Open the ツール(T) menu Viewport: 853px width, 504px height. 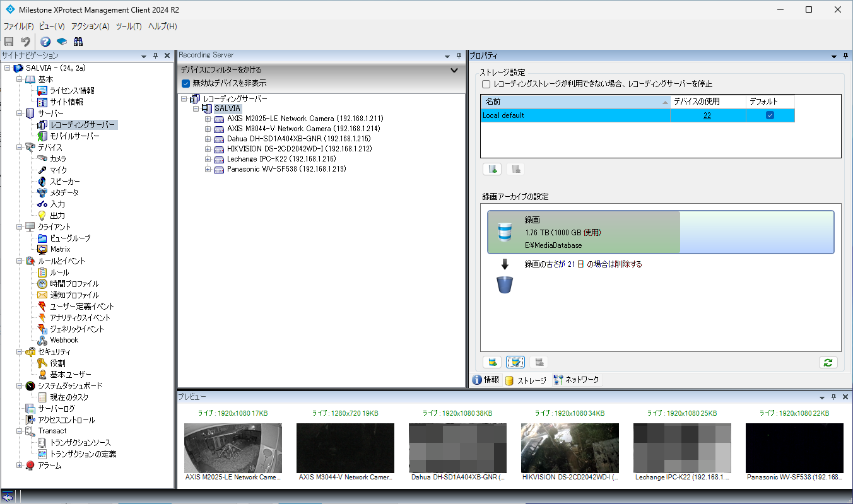click(129, 26)
